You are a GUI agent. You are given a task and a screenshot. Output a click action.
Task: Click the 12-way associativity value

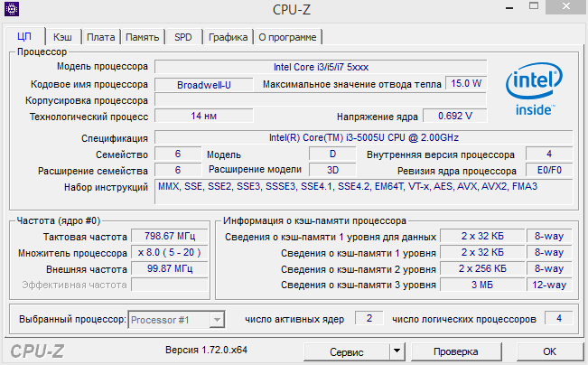[x=549, y=285]
